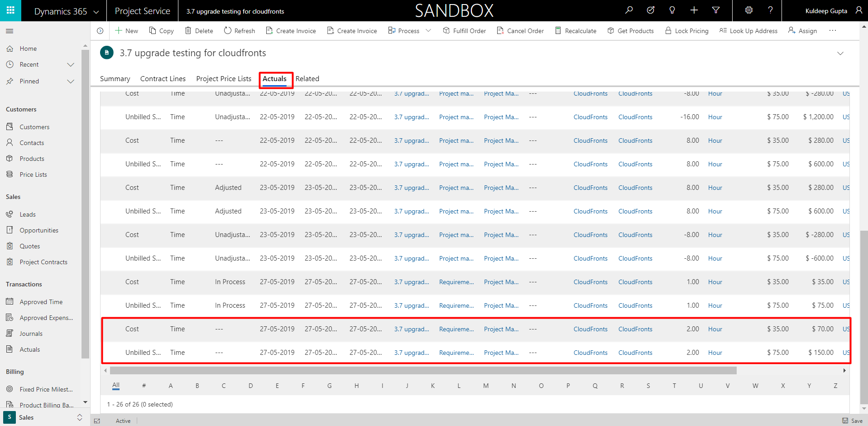Open the Summary tab
The image size is (868, 426).
pyautogui.click(x=115, y=79)
